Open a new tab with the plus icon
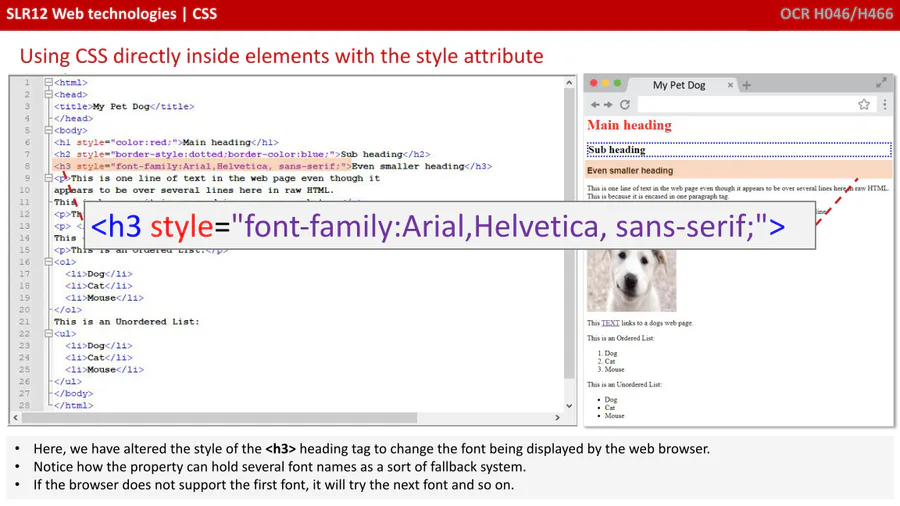 pos(747,86)
